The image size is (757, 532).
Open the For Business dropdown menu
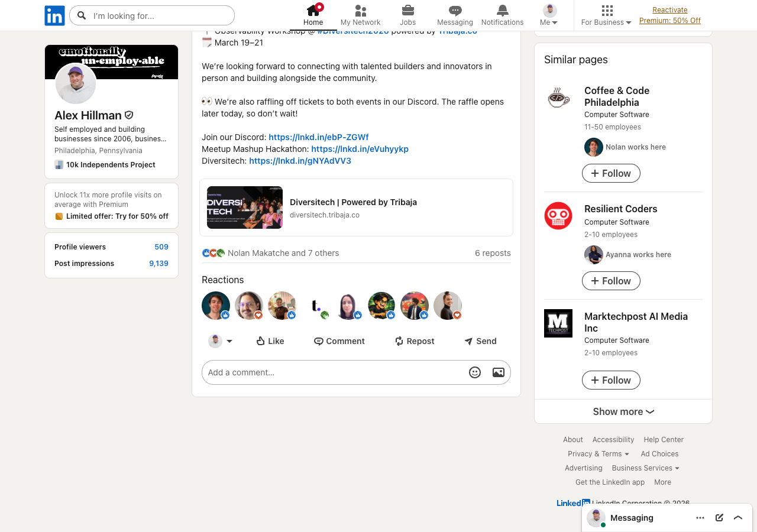(606, 15)
